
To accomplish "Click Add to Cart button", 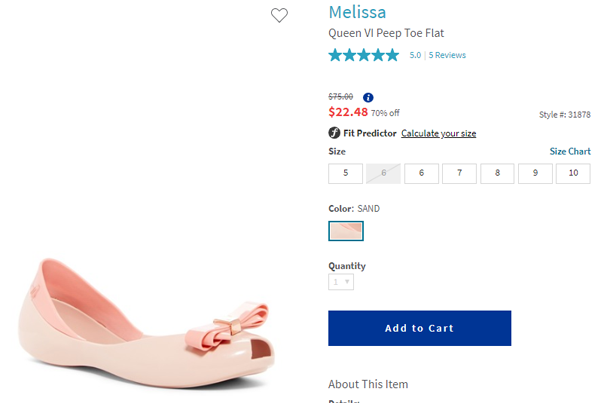I will tap(419, 328).
